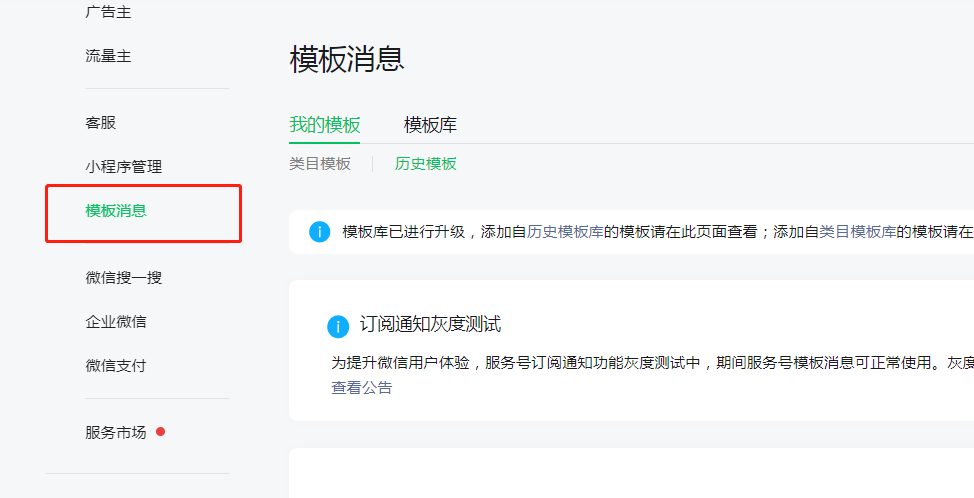The image size is (974, 498).
Task: Open 小程序管理 sidebar entry
Action: [124, 166]
